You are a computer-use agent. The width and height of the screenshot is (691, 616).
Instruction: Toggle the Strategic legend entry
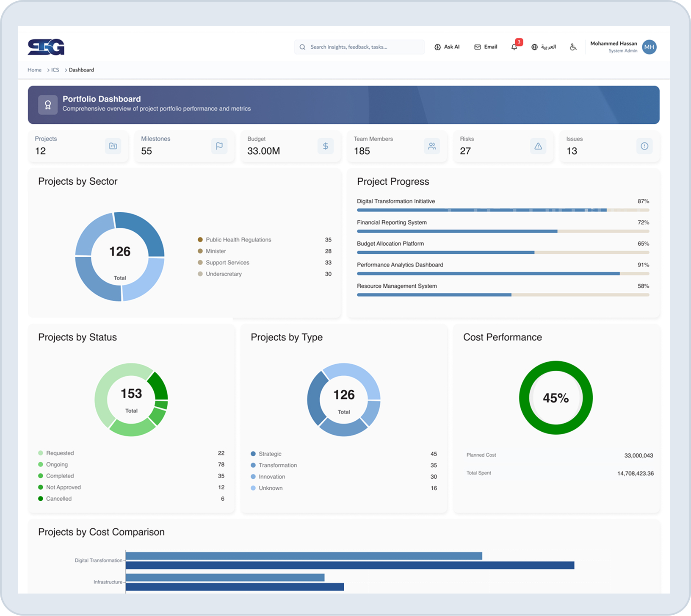pyautogui.click(x=270, y=454)
